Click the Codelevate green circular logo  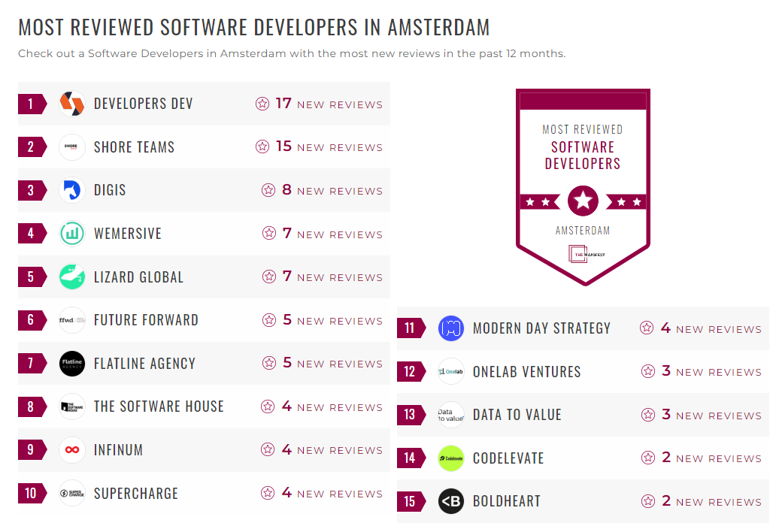click(x=450, y=458)
